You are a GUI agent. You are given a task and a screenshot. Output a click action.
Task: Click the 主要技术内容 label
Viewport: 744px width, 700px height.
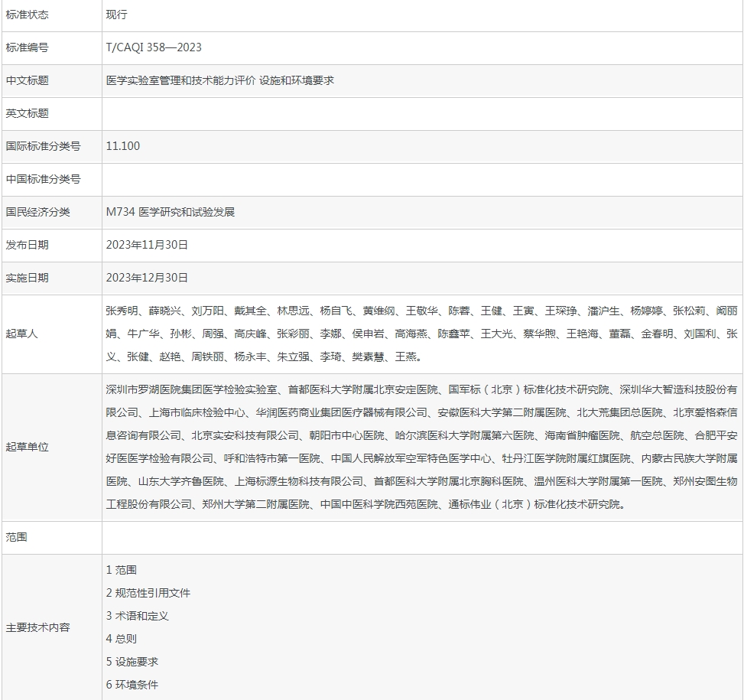click(x=38, y=627)
